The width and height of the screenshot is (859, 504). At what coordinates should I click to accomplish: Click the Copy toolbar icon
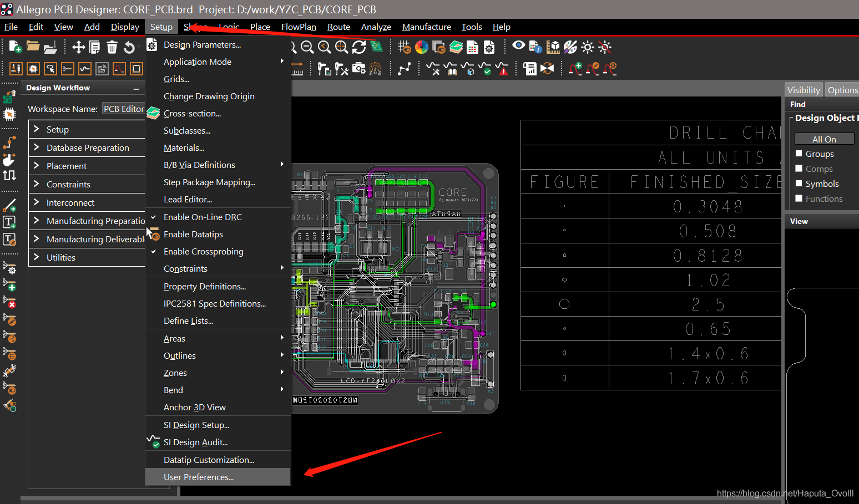pos(94,47)
